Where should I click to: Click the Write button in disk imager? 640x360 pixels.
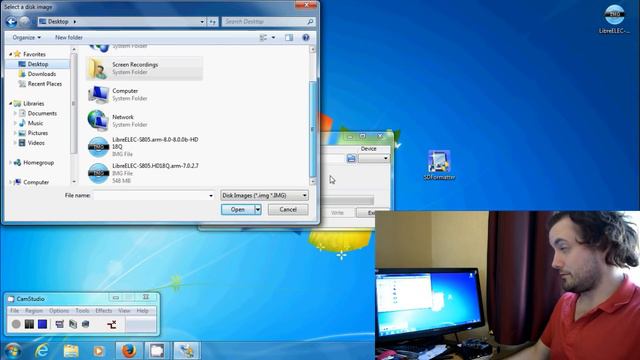point(337,213)
